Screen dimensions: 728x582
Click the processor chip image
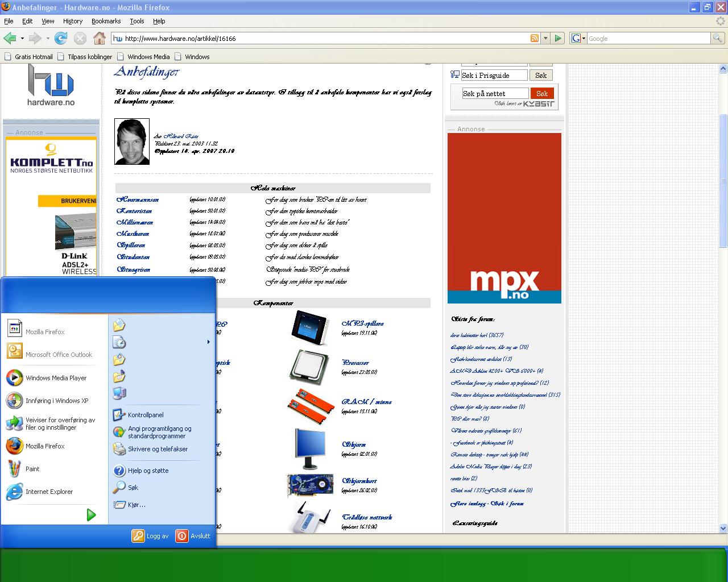point(308,367)
